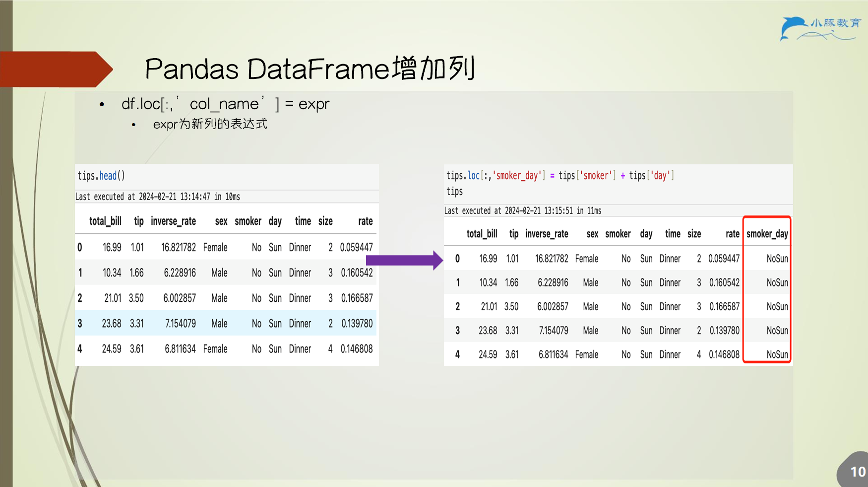
Task: Click 'total_bill' header in left table
Action: click(x=105, y=221)
